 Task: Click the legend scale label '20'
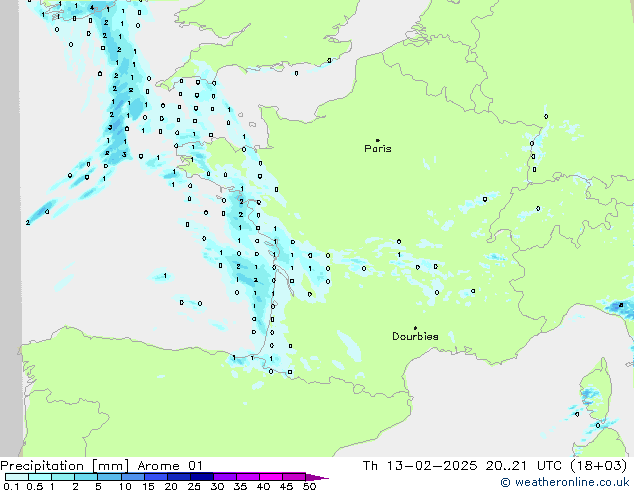click(x=171, y=486)
